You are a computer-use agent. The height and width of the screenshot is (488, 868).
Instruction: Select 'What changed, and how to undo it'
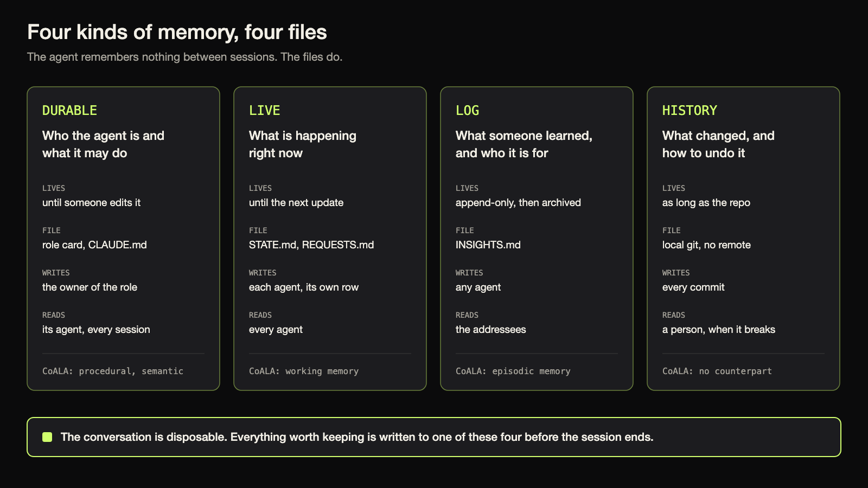[x=718, y=144]
